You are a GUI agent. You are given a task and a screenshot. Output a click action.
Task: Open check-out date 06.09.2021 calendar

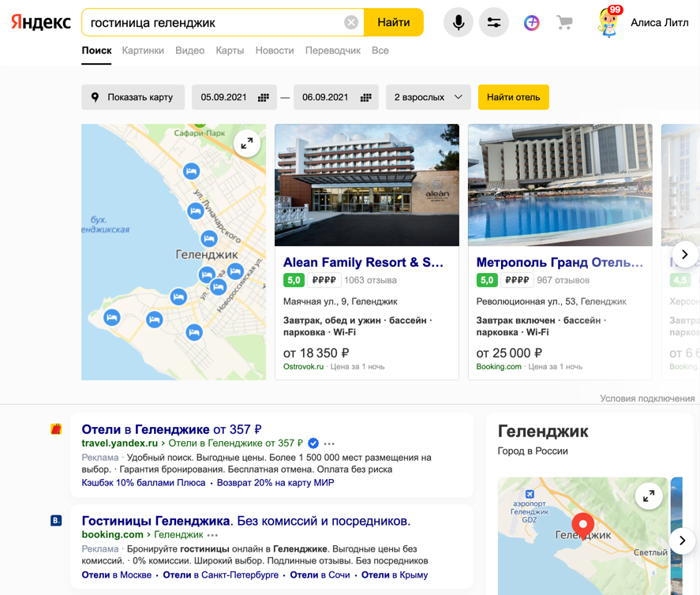coord(335,97)
